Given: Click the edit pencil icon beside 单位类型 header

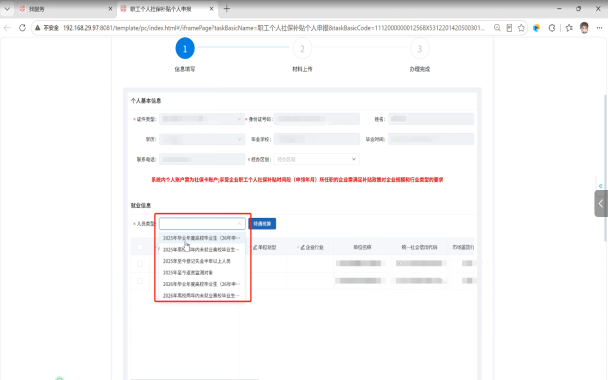Looking at the screenshot, I should [x=255, y=247].
